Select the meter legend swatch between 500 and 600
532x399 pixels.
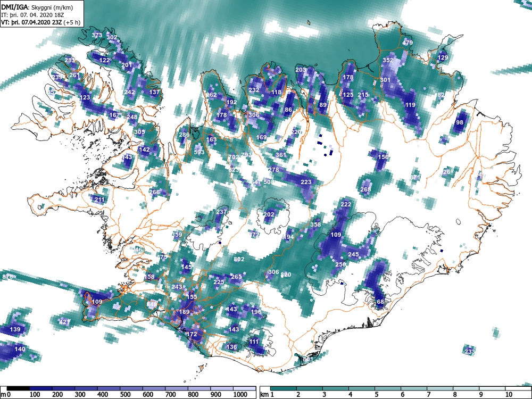[131, 388]
